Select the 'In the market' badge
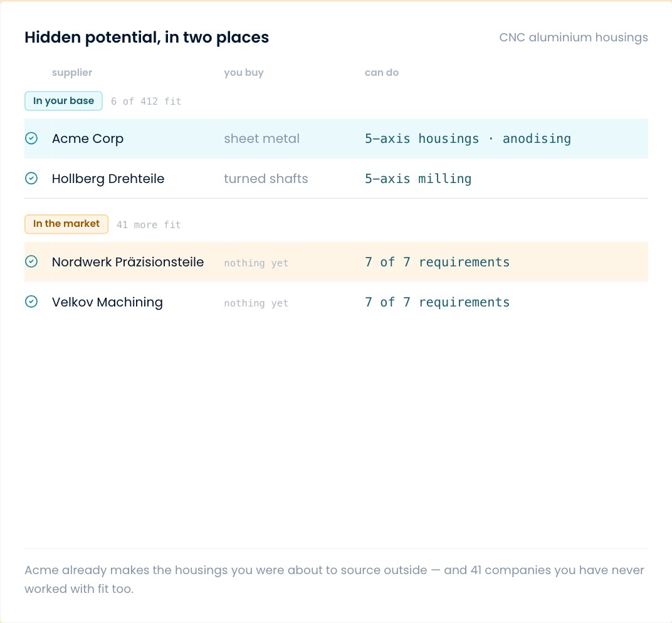Image resolution: width=672 pixels, height=623 pixels. [x=66, y=224]
